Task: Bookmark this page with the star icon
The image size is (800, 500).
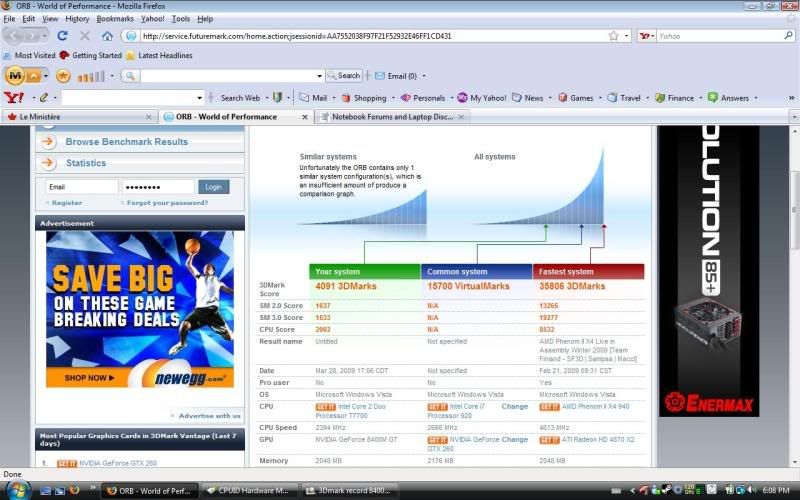Action: tap(614, 36)
